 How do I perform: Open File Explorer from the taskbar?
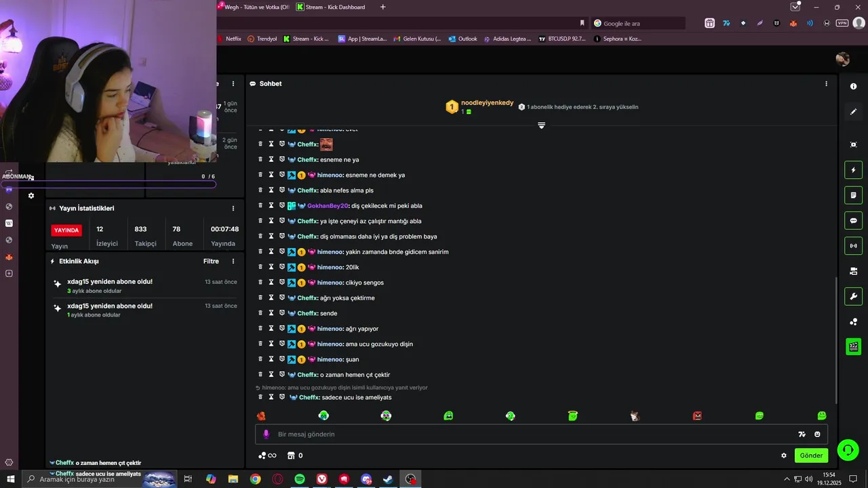[233, 479]
